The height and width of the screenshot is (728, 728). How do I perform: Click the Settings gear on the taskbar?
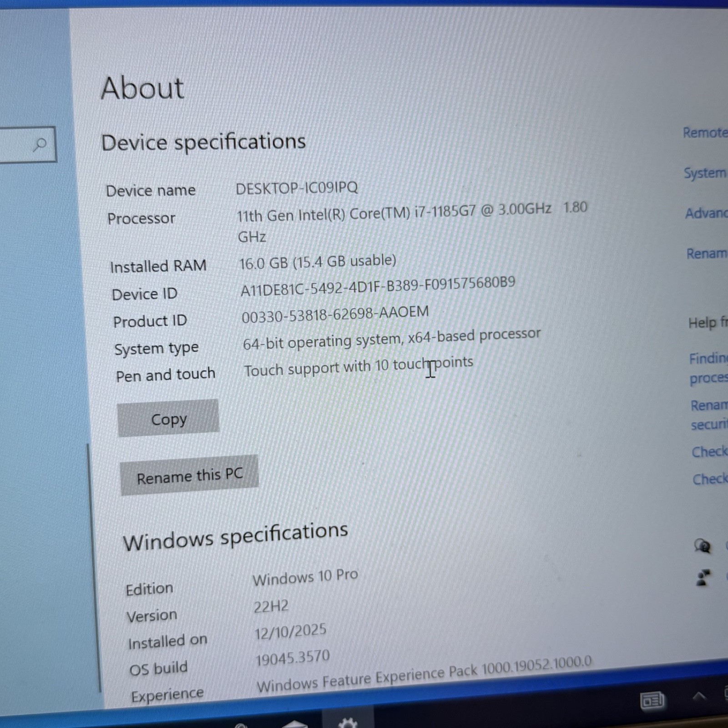(x=348, y=723)
